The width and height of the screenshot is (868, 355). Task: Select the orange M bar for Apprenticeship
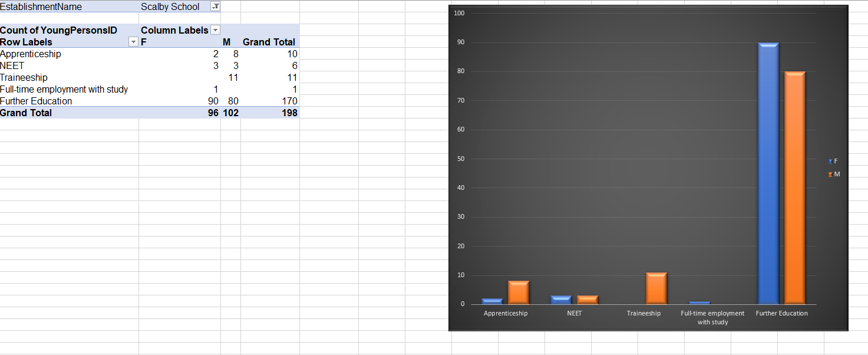pyautogui.click(x=519, y=292)
